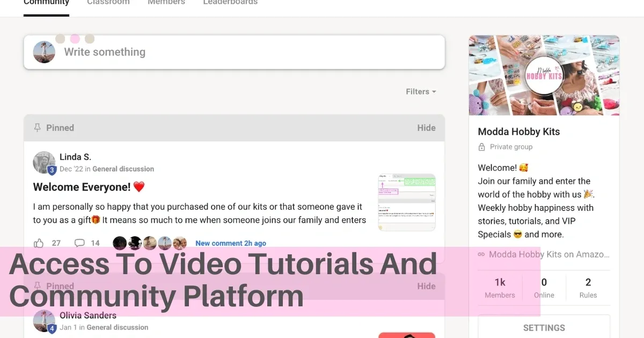Viewport: 644px width, 338px height.
Task: Open Modda Hobby Kits on Amazon link
Action: coord(544,254)
